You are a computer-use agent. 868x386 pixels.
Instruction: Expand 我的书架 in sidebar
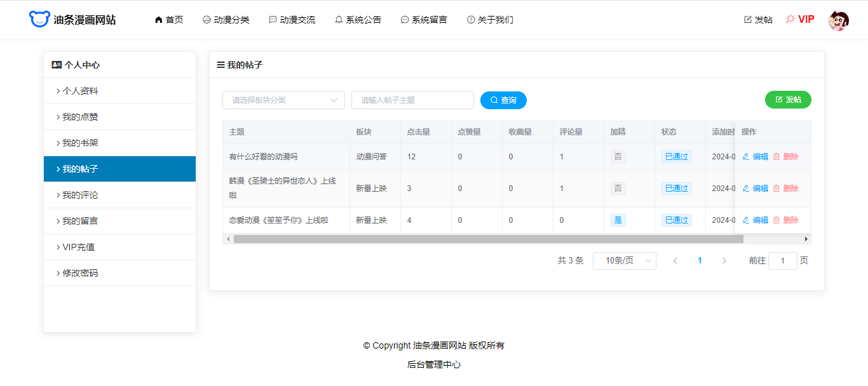coord(119,143)
